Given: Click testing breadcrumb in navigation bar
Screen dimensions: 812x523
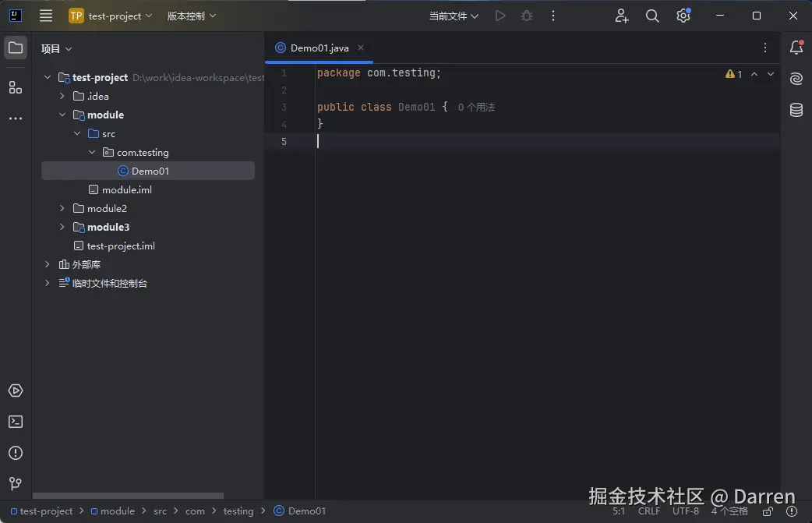Looking at the screenshot, I should [238, 511].
